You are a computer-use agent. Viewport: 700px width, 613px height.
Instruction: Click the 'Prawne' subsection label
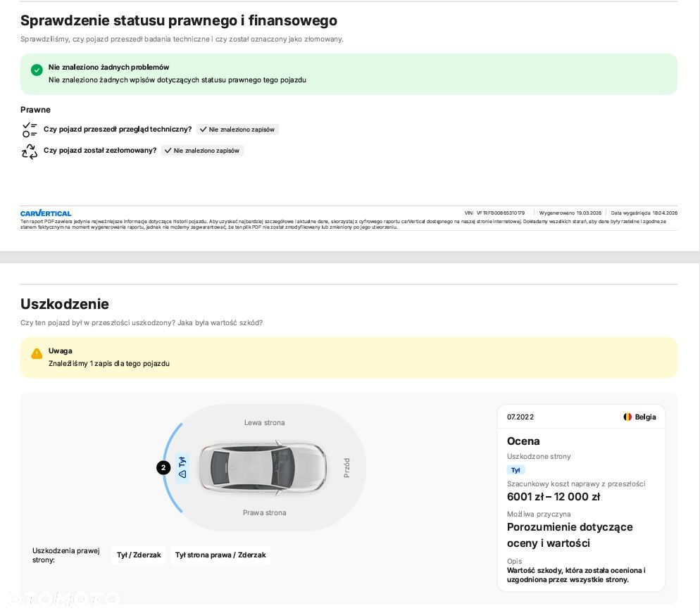(35, 110)
